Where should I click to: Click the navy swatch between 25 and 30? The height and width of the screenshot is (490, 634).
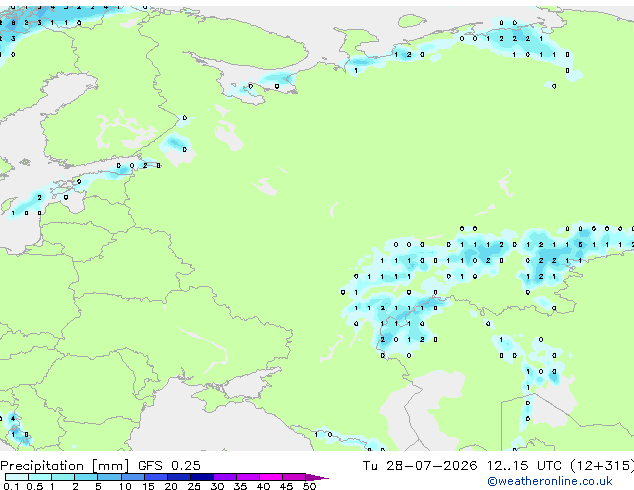(201, 477)
